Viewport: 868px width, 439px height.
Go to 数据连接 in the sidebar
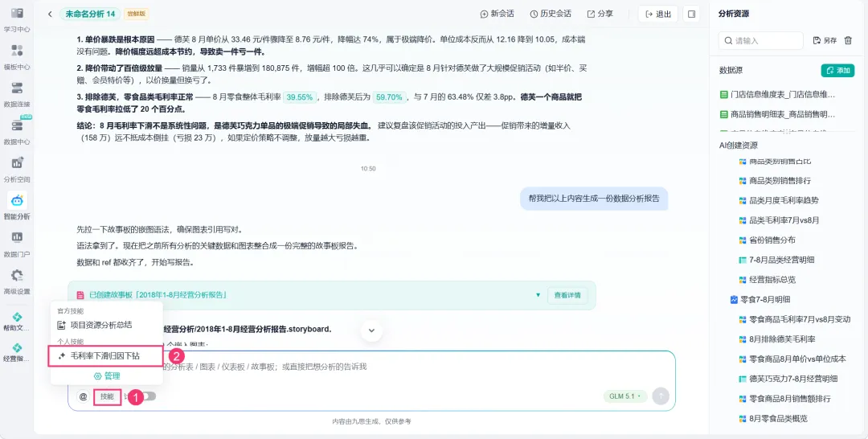[x=17, y=95]
